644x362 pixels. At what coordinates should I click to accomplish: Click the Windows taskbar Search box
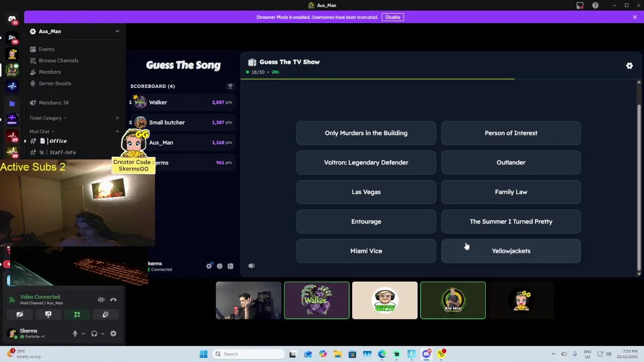pyautogui.click(x=248, y=354)
